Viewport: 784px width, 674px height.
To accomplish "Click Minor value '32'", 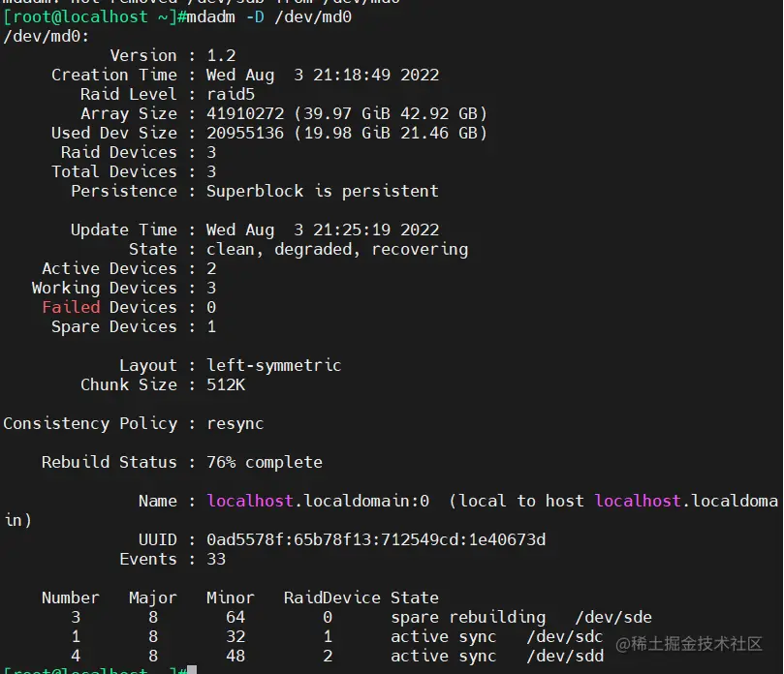I will click(235, 636).
